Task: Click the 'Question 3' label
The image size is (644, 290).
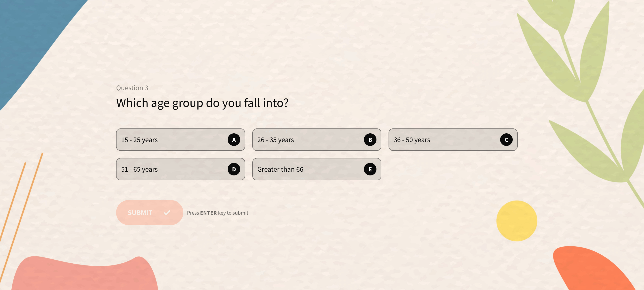Action: (x=132, y=87)
